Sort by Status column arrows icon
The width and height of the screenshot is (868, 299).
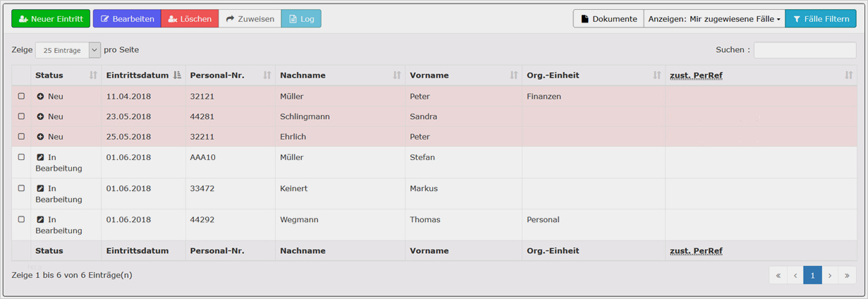tap(93, 75)
